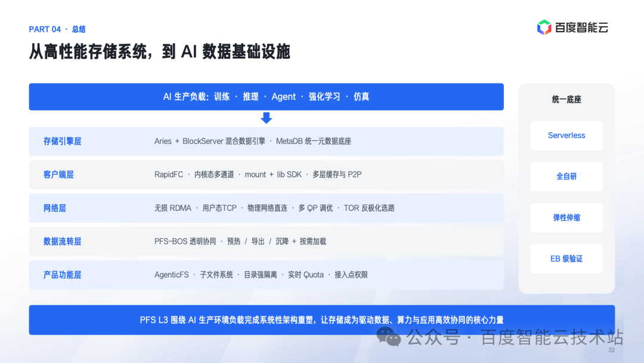The height and width of the screenshot is (363, 644).
Task: Click the TOR 反极化选路 text
Action: [x=369, y=208]
